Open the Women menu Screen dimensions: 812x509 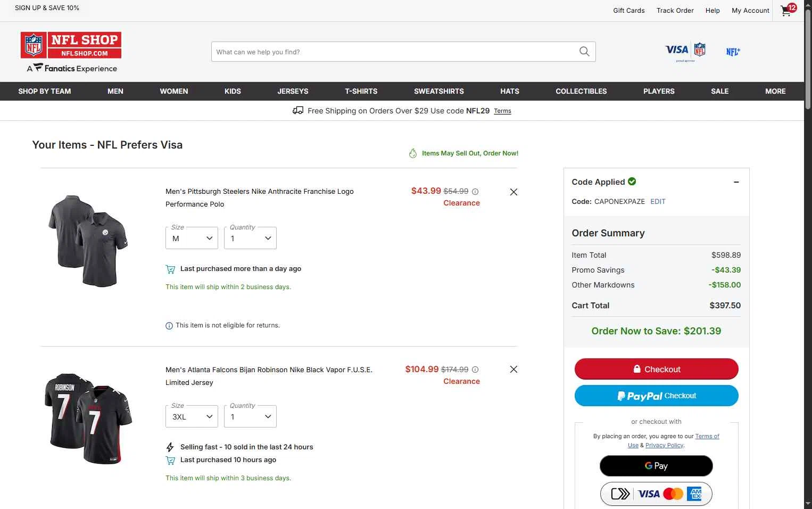(x=174, y=91)
